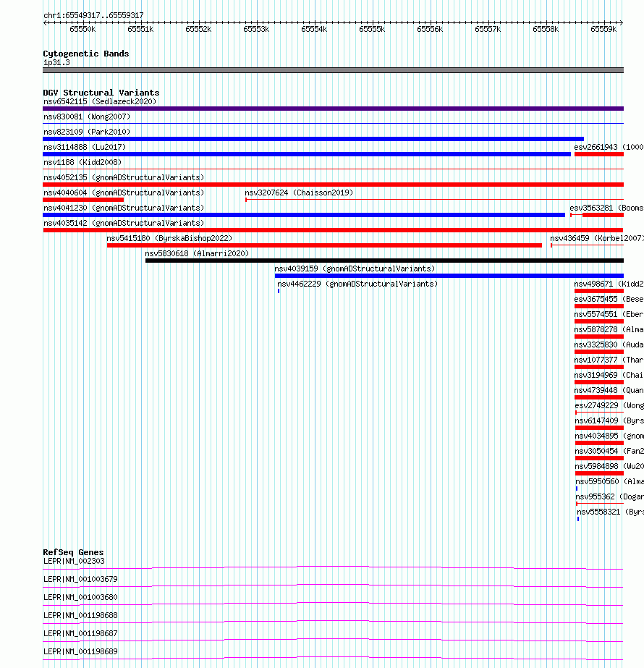Click the 1p31.3 band label
Screen dimensions: 644x668
(x=56, y=63)
